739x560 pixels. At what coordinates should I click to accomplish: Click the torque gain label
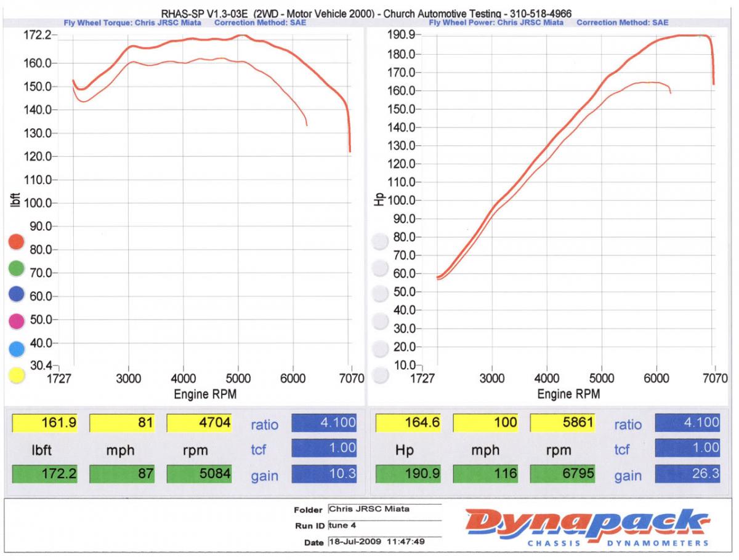[x=264, y=476]
